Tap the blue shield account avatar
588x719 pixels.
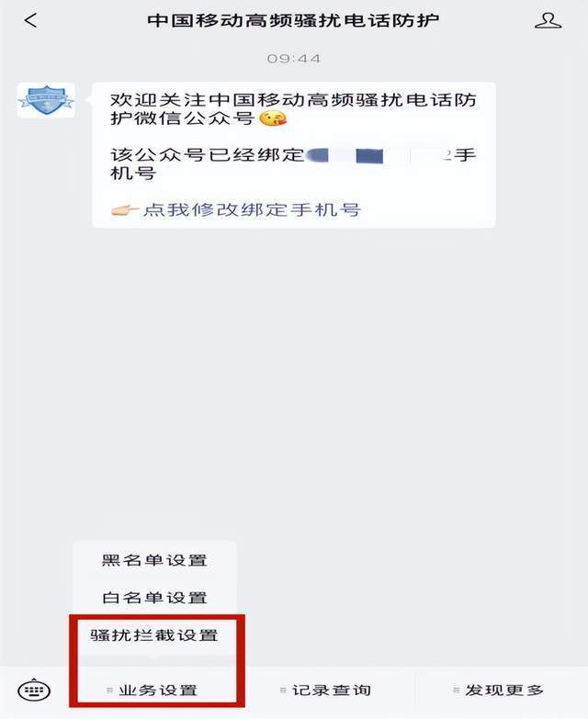pyautogui.click(x=46, y=100)
